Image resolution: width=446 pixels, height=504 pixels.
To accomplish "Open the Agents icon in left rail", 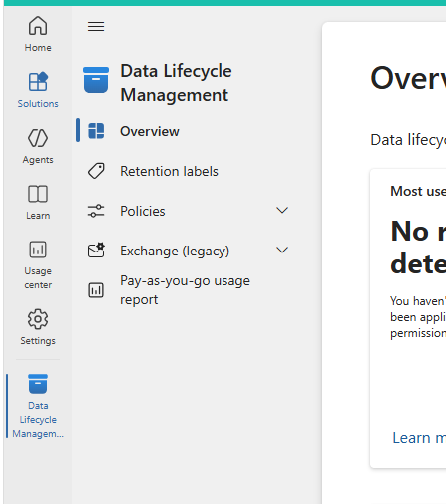I will [38, 138].
